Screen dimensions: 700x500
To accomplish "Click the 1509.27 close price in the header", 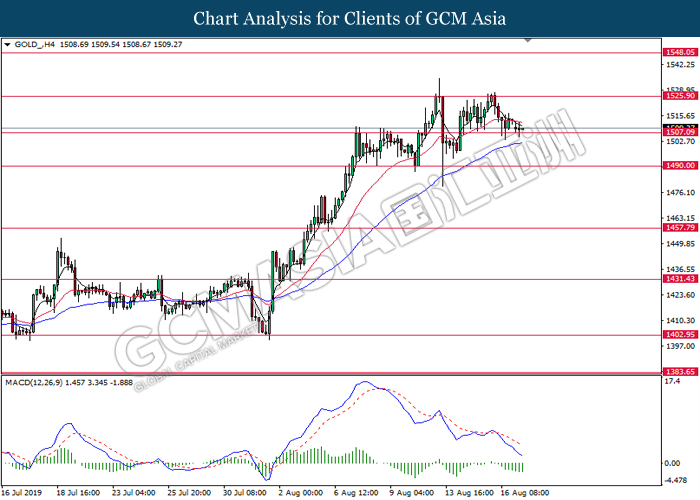I will (x=167, y=45).
